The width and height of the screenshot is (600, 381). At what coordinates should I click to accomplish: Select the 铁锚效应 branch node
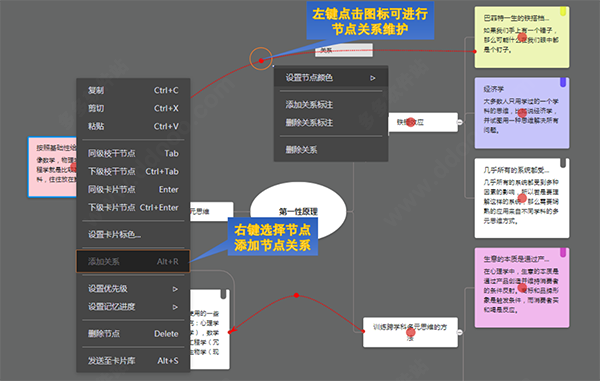(x=423, y=122)
